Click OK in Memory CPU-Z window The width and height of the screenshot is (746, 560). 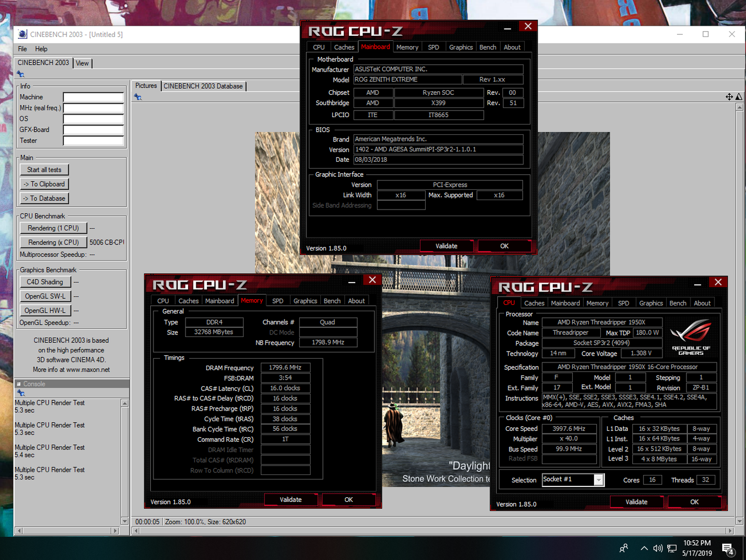349,499
